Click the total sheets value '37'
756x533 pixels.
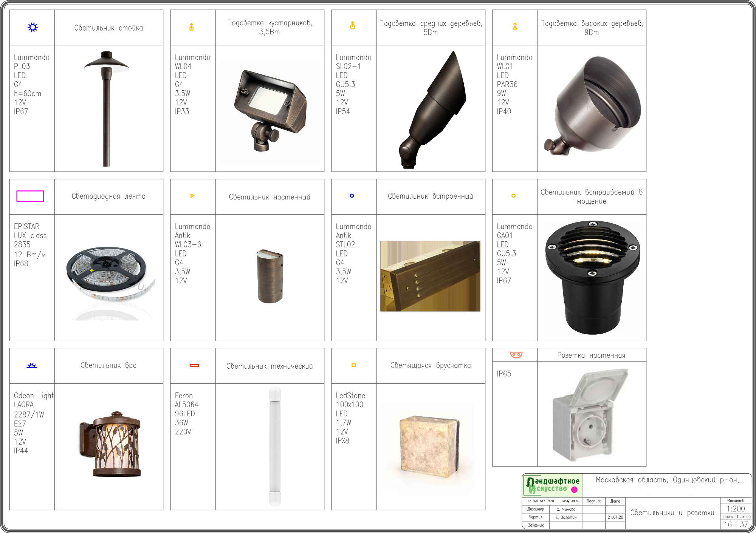pos(744,524)
